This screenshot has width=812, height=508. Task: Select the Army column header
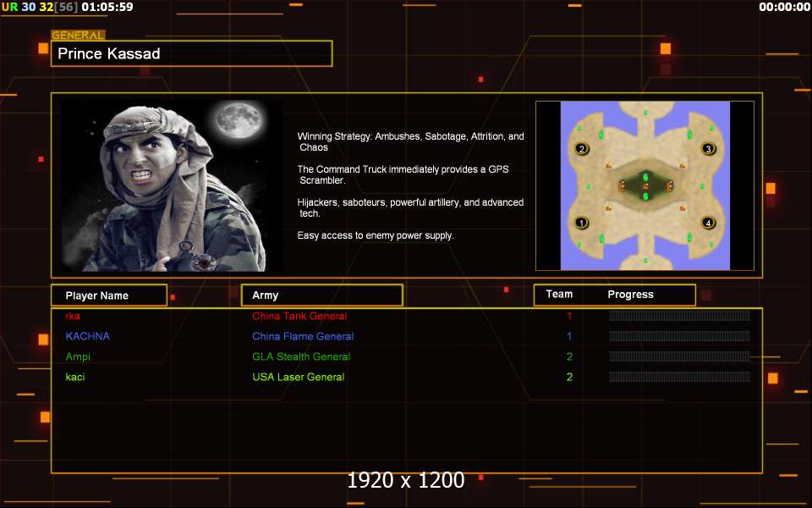tap(321, 295)
